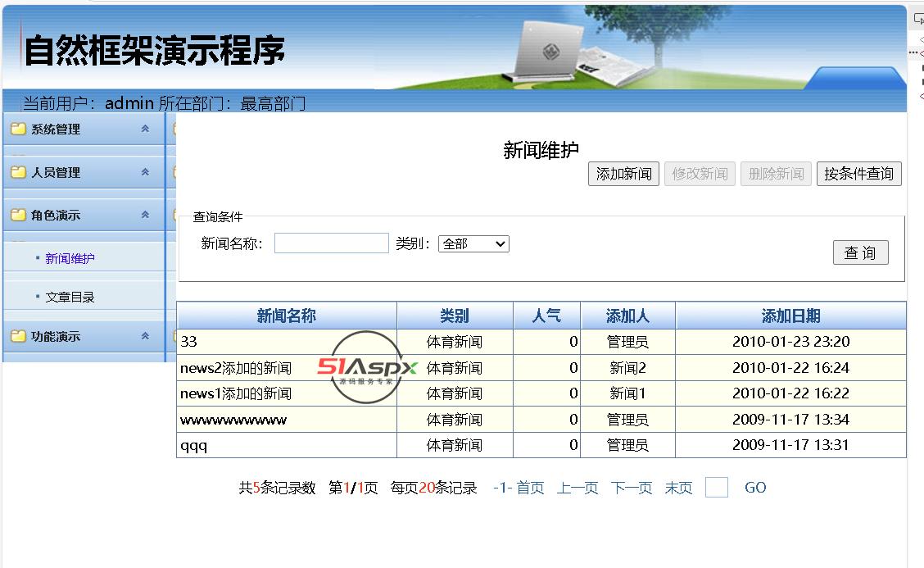
Task: Select the row named news2添加的新闻
Action: tap(541, 367)
